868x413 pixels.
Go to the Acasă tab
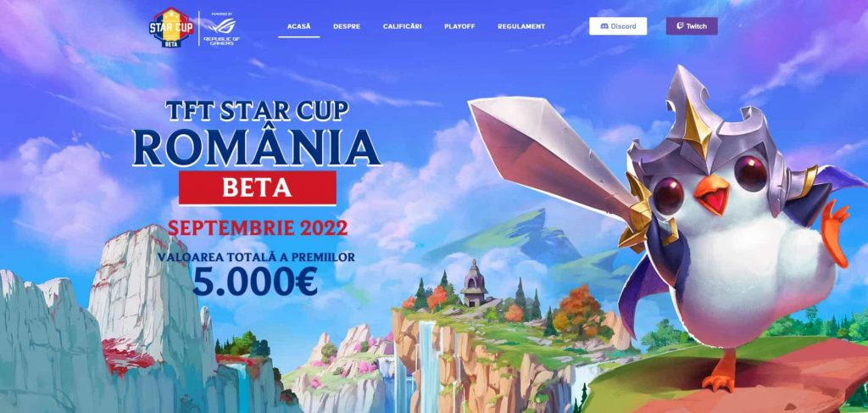[x=299, y=26]
